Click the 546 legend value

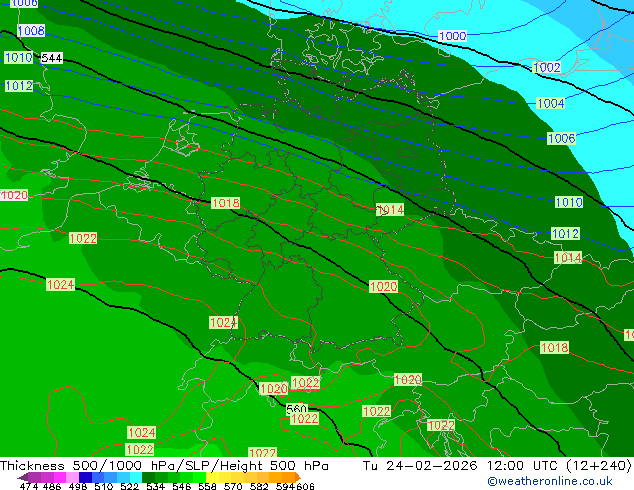[x=182, y=486]
